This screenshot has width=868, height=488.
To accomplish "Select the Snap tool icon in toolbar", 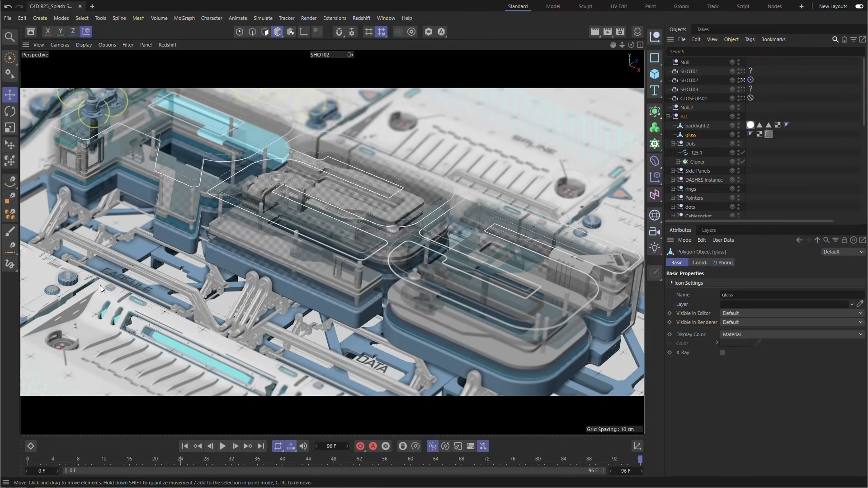I will pyautogui.click(x=339, y=32).
